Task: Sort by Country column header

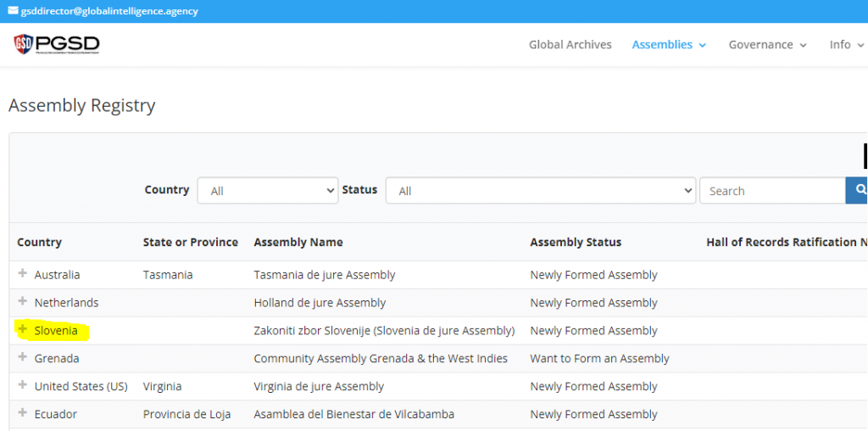Action: 39,242
